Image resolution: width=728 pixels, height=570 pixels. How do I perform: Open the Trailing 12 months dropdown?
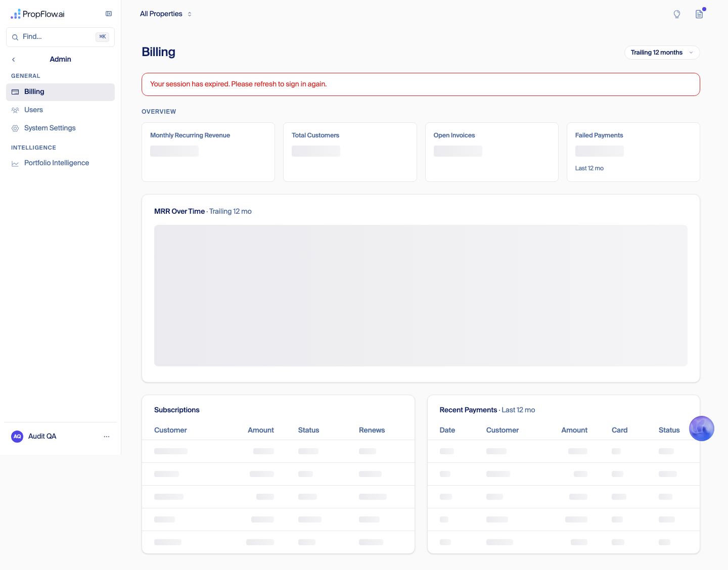662,53
